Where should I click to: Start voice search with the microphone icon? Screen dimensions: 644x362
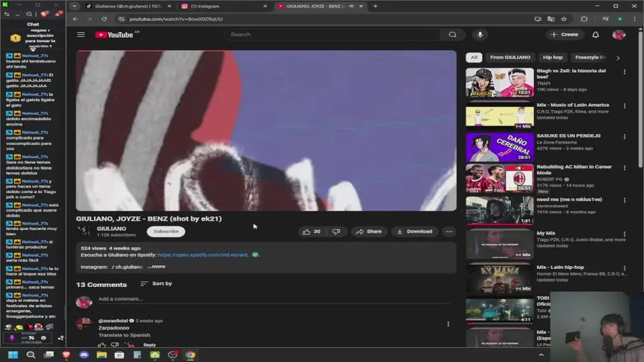[x=480, y=35]
